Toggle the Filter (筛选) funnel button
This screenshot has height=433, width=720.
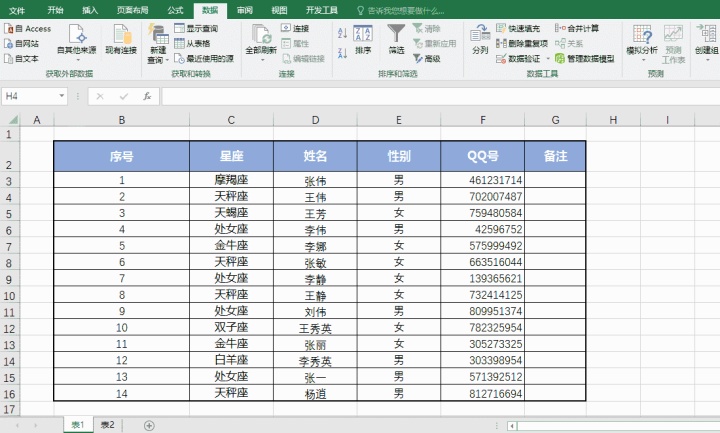[396, 39]
